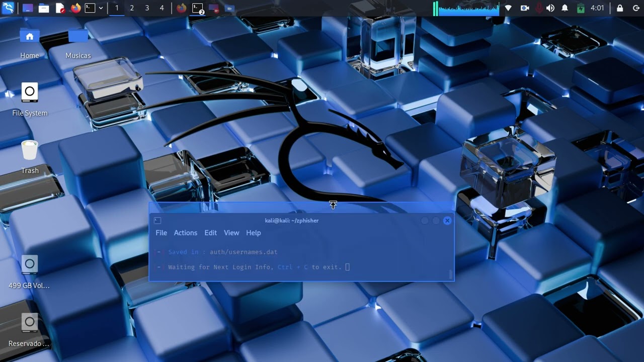Select the Reservado drive icon

[29, 330]
